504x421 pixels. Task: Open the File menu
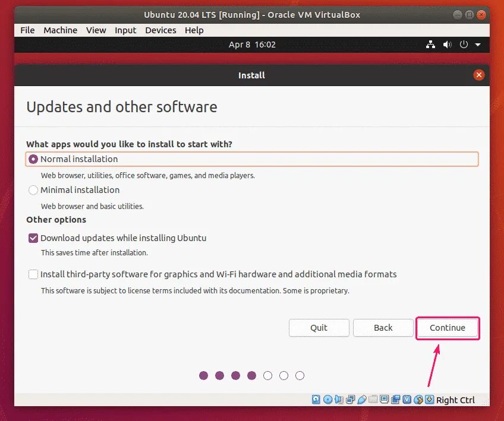tap(27, 30)
